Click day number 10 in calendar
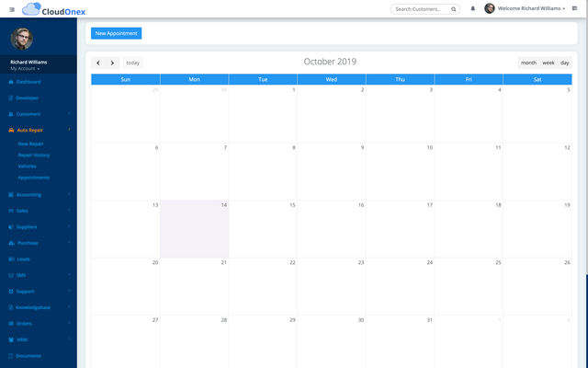Screen dimensions: 588x368 click(430, 147)
